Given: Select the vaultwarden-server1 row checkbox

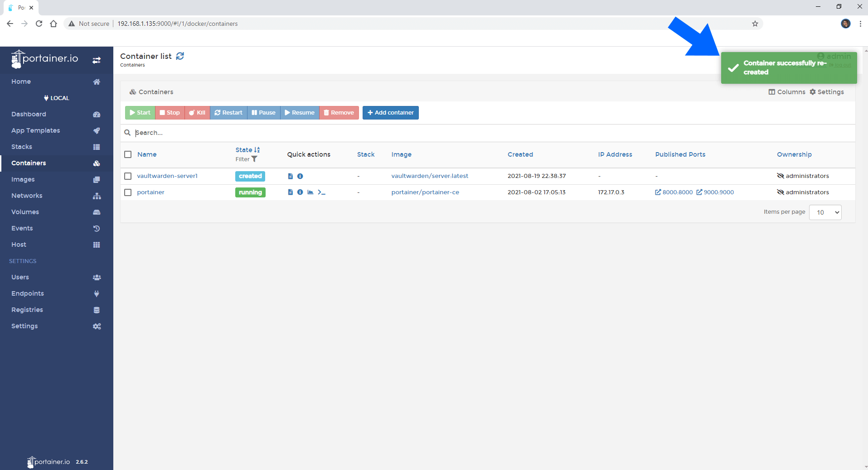Looking at the screenshot, I should [128, 176].
